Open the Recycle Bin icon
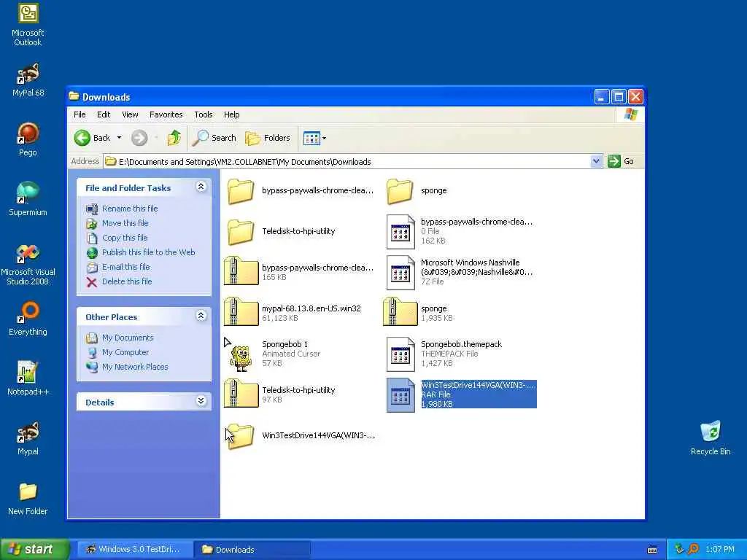Screen dimensions: 747x560 pyautogui.click(x=711, y=438)
